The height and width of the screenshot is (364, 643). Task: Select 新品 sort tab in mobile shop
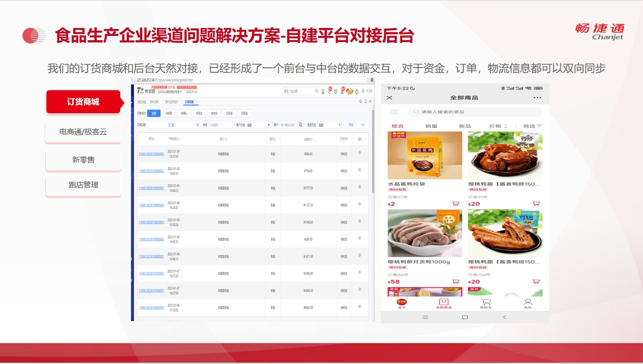465,126
